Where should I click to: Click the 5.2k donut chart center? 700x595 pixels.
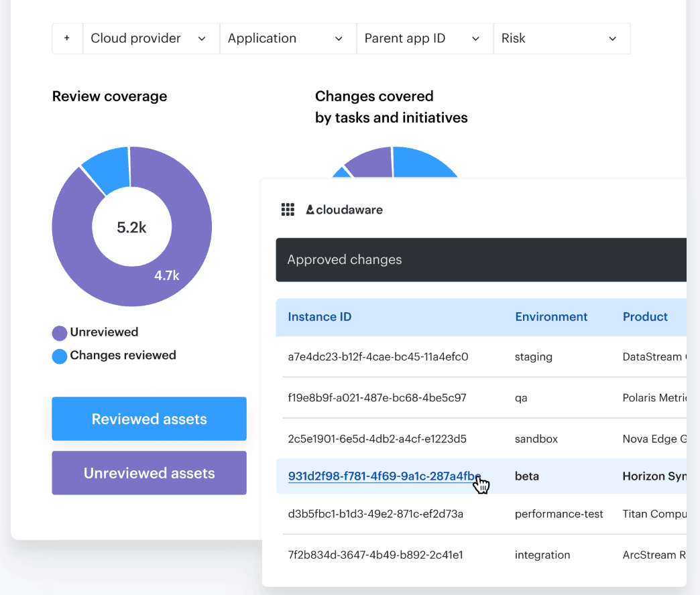point(131,226)
